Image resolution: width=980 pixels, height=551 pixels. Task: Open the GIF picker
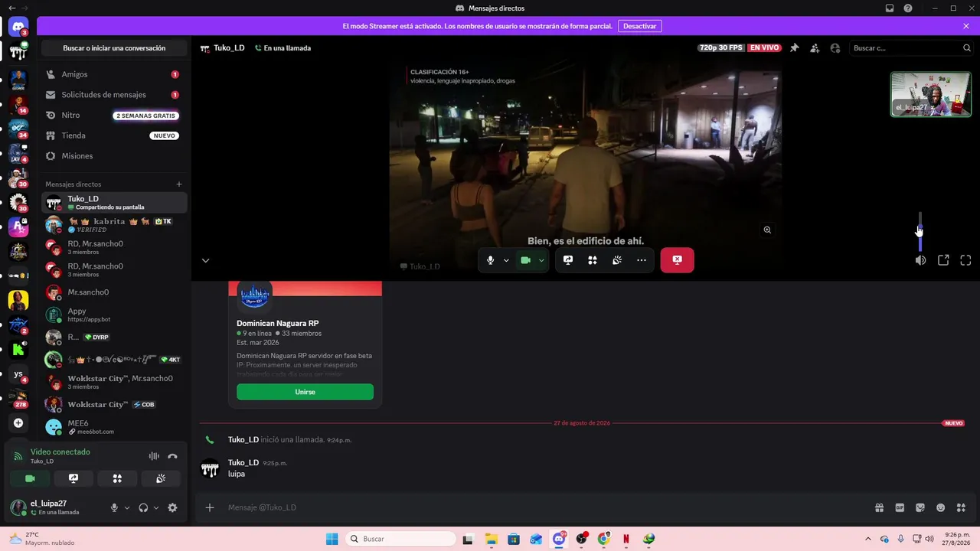(x=900, y=507)
